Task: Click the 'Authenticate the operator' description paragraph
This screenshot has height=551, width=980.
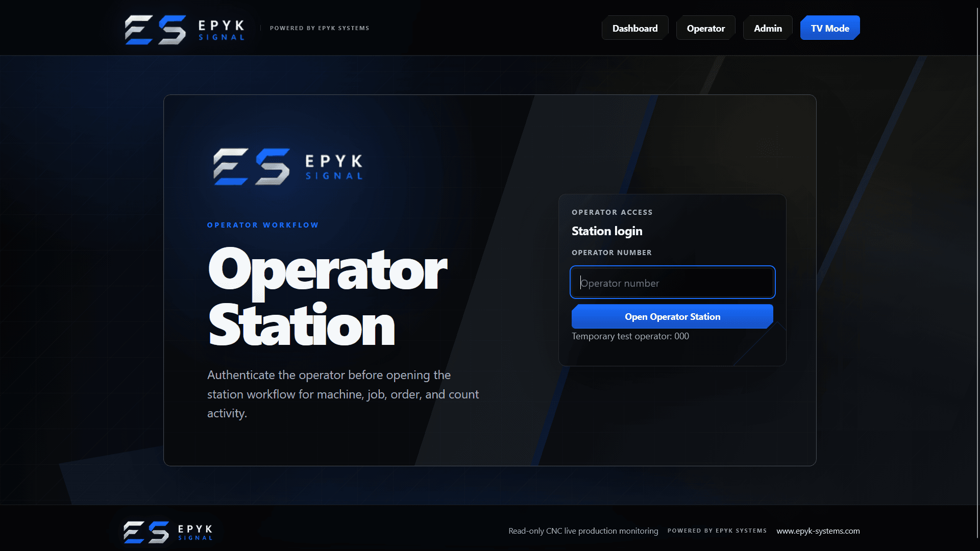Action: [x=343, y=394]
